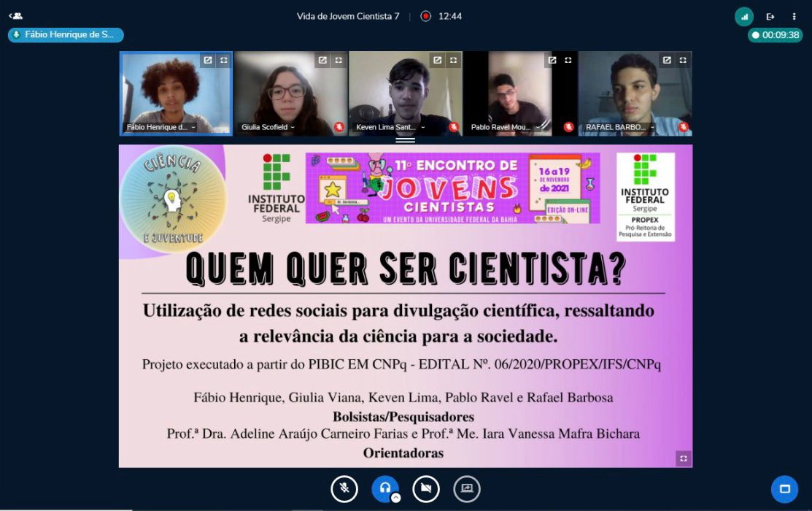
Task: Unmute the microphone
Action: 344,488
